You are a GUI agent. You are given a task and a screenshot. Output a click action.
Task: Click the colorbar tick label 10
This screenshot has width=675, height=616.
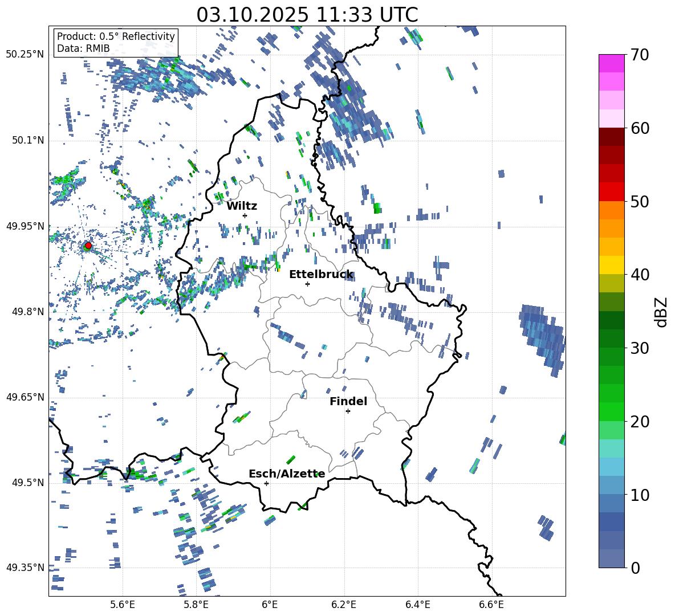click(640, 495)
